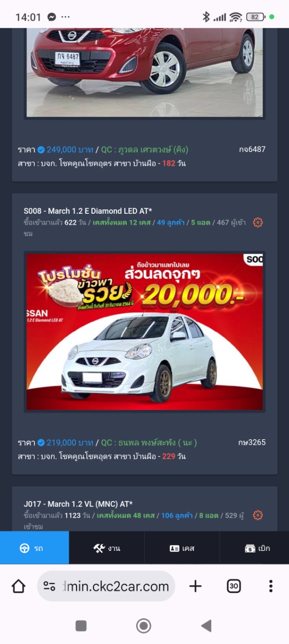Screen dimensions: 289x644
Task: Open J017 - March 1.2 VL (MNC) title
Action: coord(78,504)
